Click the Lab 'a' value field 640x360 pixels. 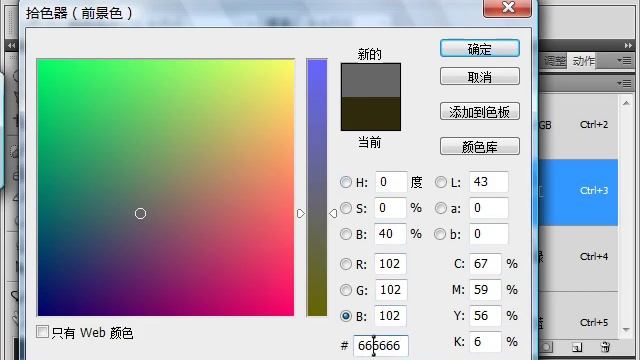tap(489, 208)
